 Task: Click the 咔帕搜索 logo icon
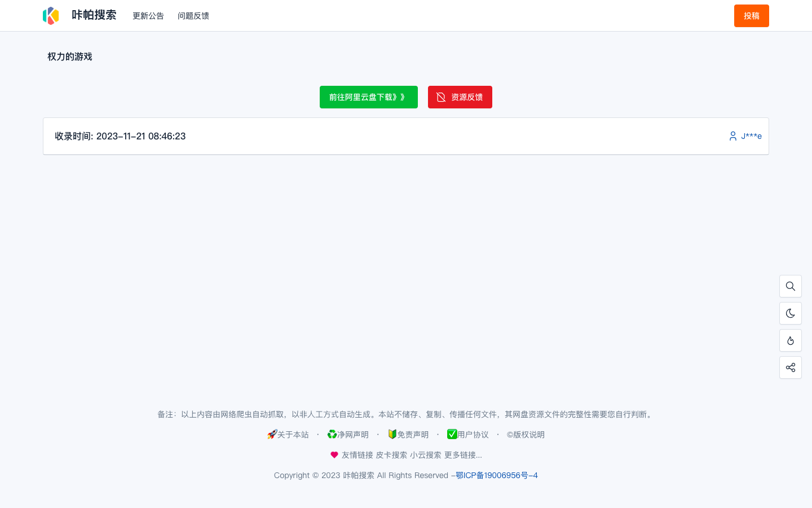(51, 15)
